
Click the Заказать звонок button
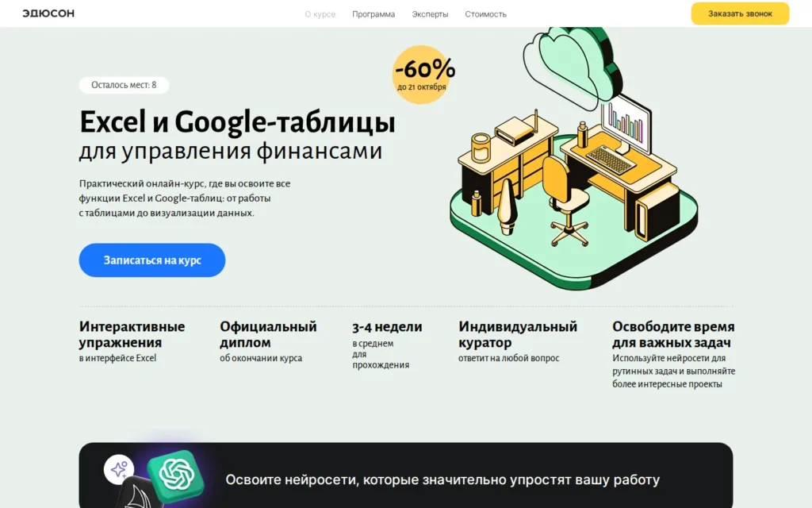pos(740,13)
